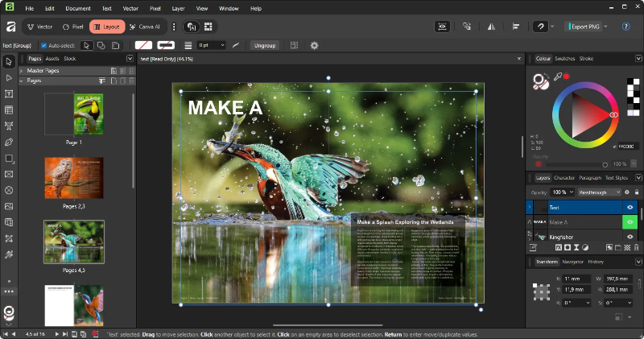This screenshot has width=644, height=339.
Task: Open the Passthrough blend mode dropdown
Action: point(601,192)
